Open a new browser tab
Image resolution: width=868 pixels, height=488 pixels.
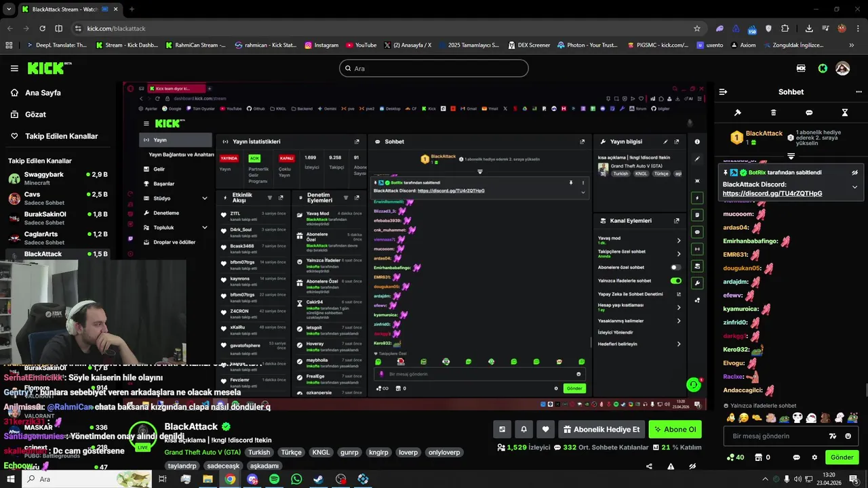(132, 9)
